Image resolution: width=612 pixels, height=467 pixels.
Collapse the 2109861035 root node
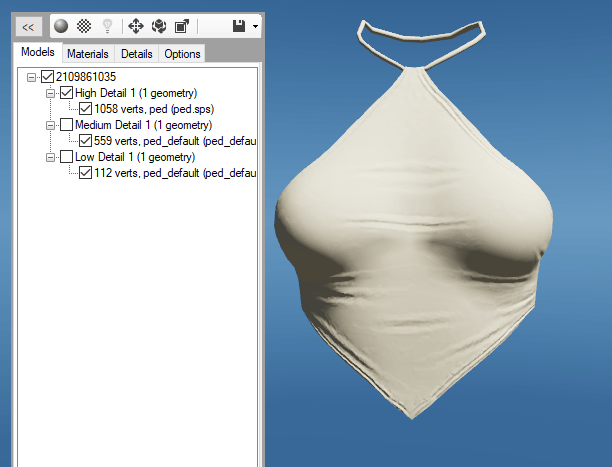click(31, 77)
